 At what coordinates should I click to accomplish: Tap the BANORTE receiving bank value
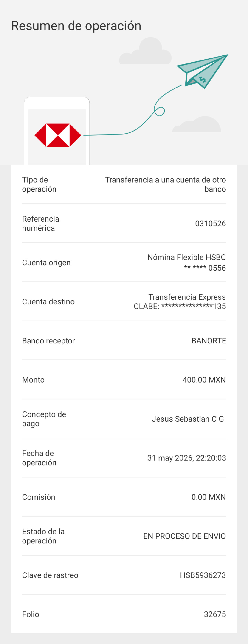[209, 340]
